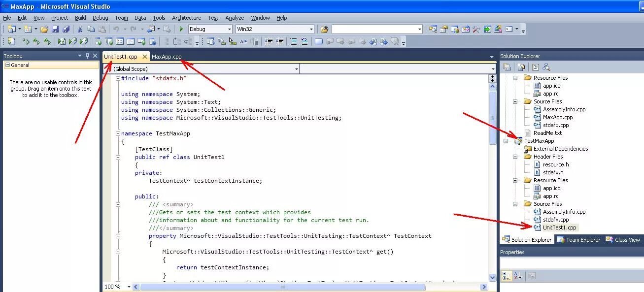Viewport: 644px width, 292px height.
Task: Open the File menu
Action: [7, 18]
